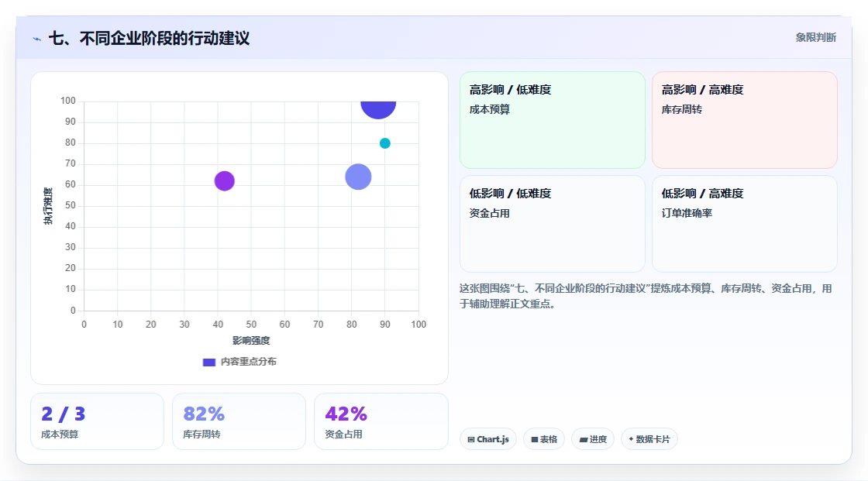Image resolution: width=868 pixels, height=481 pixels.
Task: Click the 数据卡片 tag chip
Action: (649, 439)
